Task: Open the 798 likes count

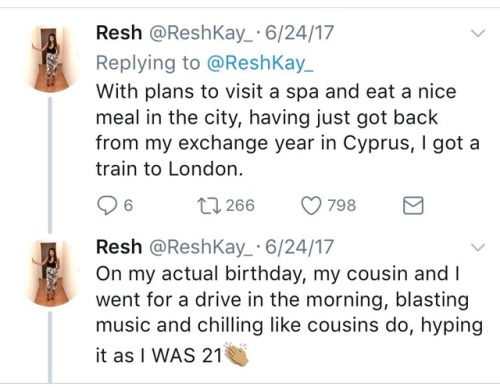Action: pos(342,205)
